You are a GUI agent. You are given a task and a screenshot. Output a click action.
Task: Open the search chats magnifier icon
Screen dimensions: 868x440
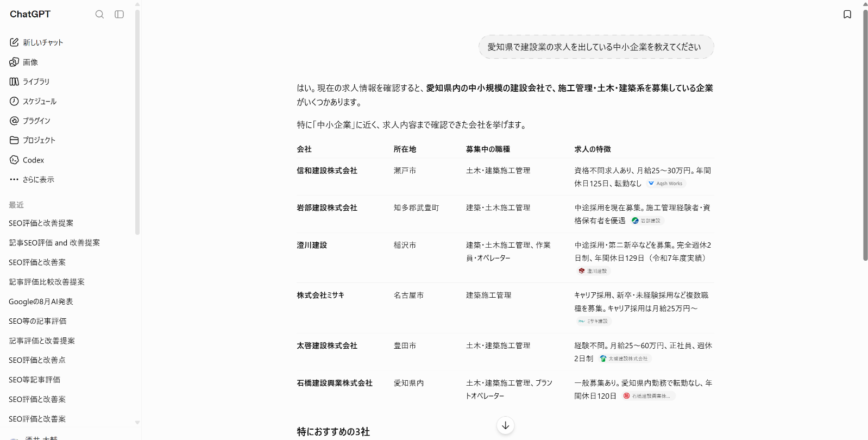click(x=99, y=14)
